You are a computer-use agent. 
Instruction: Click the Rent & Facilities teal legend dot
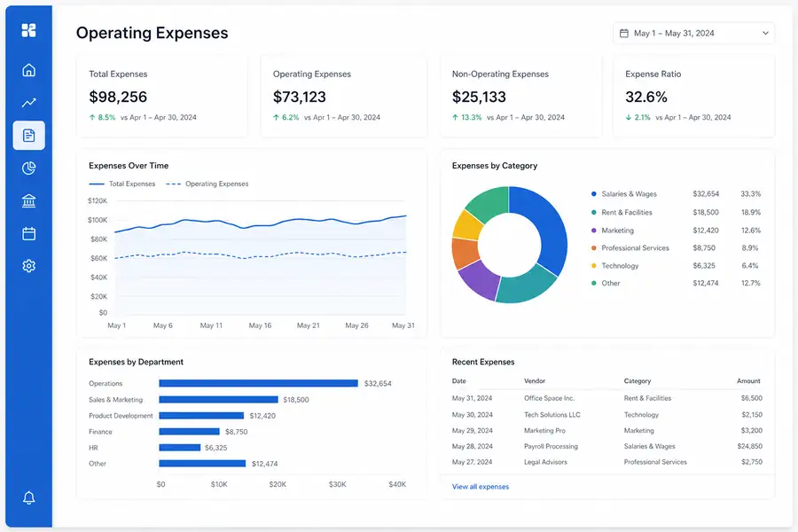[x=593, y=212]
